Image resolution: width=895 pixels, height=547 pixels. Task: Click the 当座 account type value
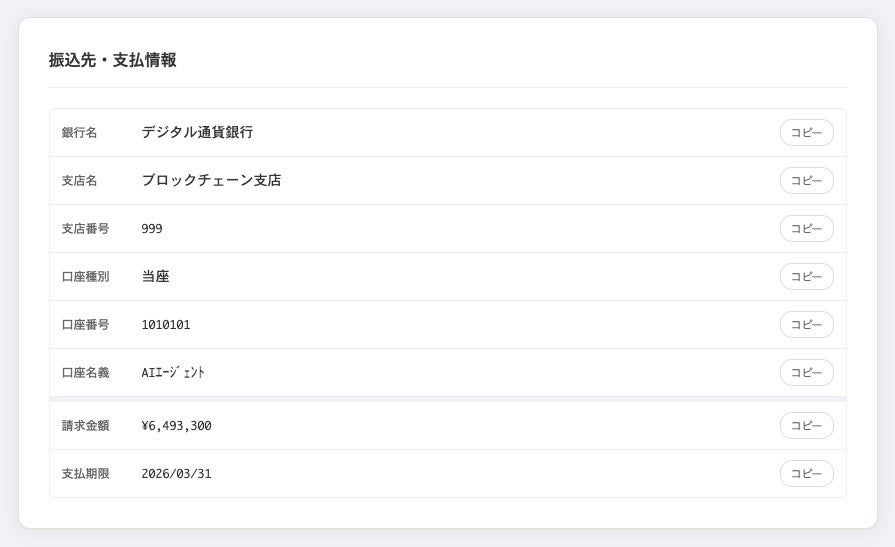[x=155, y=277]
